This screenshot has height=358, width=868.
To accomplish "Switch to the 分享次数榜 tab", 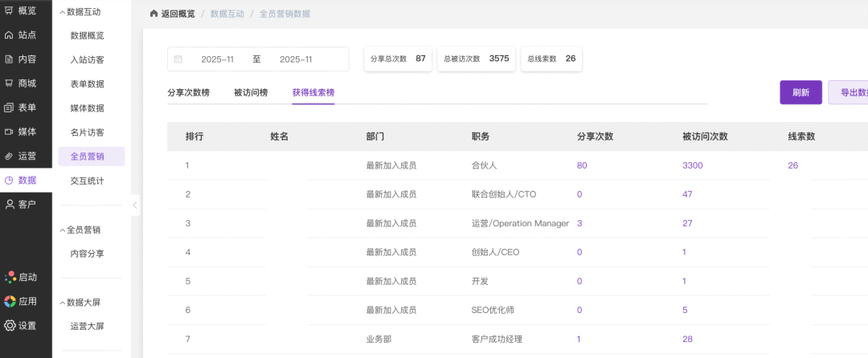I will click(188, 93).
